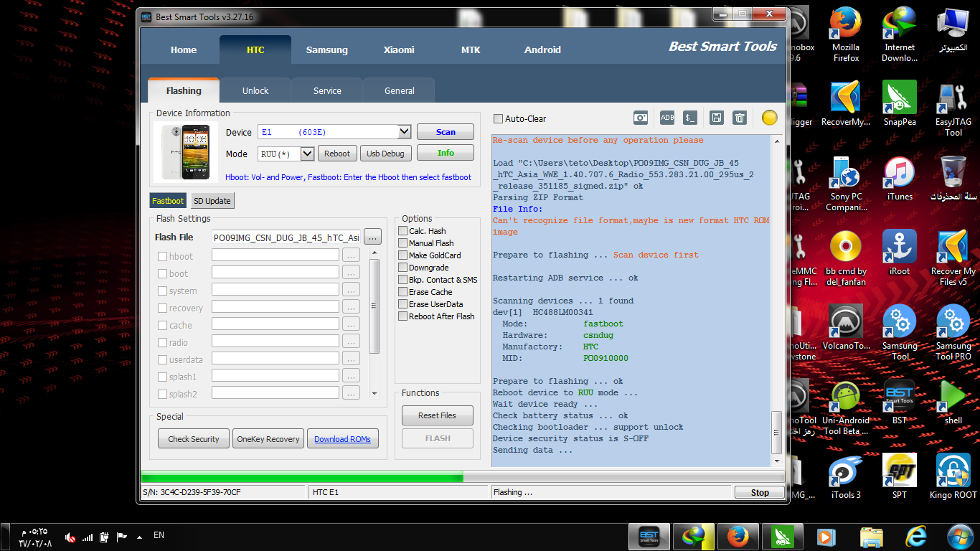Click the Reboot button

tap(337, 154)
